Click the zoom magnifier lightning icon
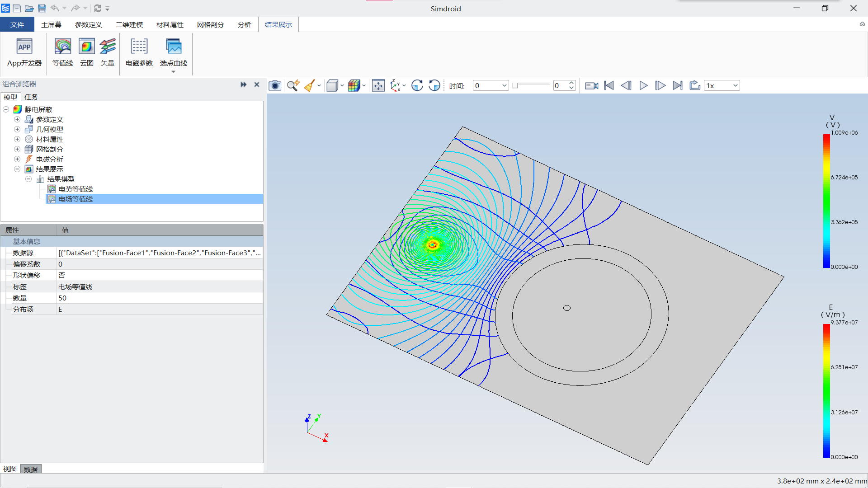The height and width of the screenshot is (488, 868). [x=293, y=85]
